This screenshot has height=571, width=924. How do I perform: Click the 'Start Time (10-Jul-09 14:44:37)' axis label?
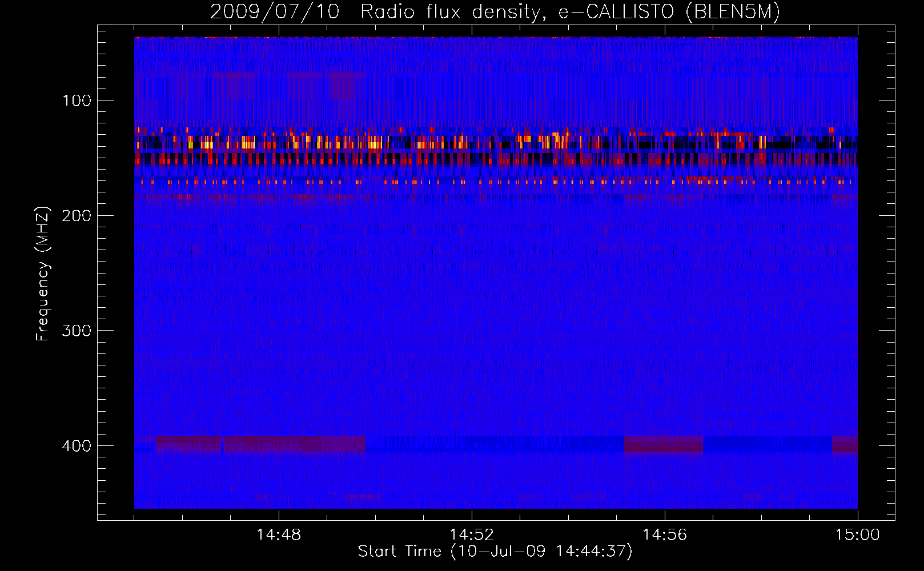click(x=495, y=552)
